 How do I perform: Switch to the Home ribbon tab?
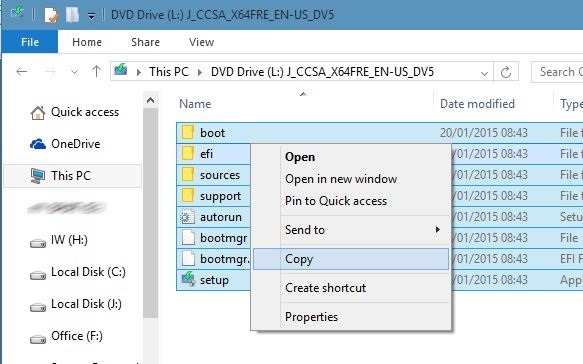point(87,42)
